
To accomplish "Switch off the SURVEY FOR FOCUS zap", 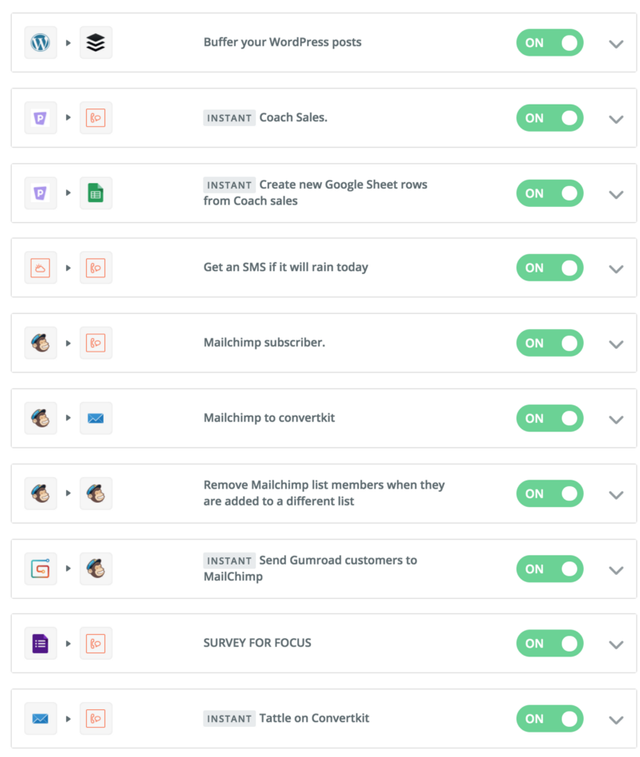I will pyautogui.click(x=550, y=643).
